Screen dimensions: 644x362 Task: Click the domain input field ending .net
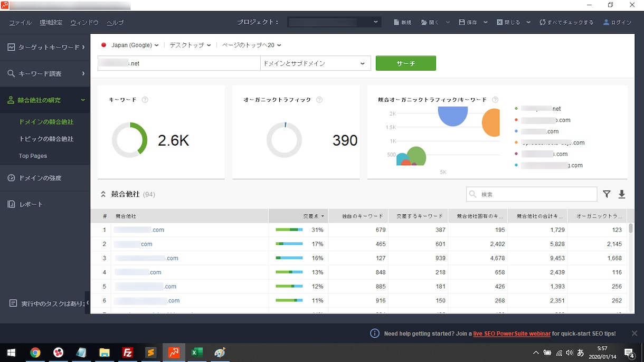click(179, 63)
